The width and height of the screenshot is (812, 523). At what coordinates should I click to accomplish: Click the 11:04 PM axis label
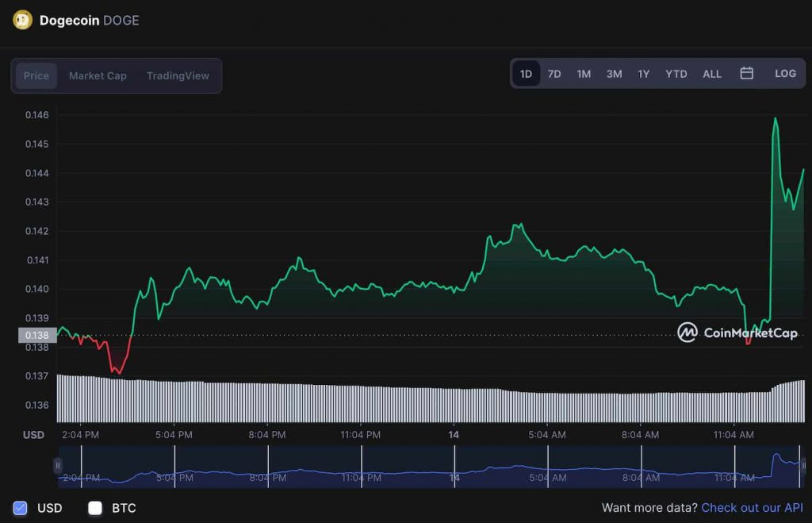(x=361, y=435)
